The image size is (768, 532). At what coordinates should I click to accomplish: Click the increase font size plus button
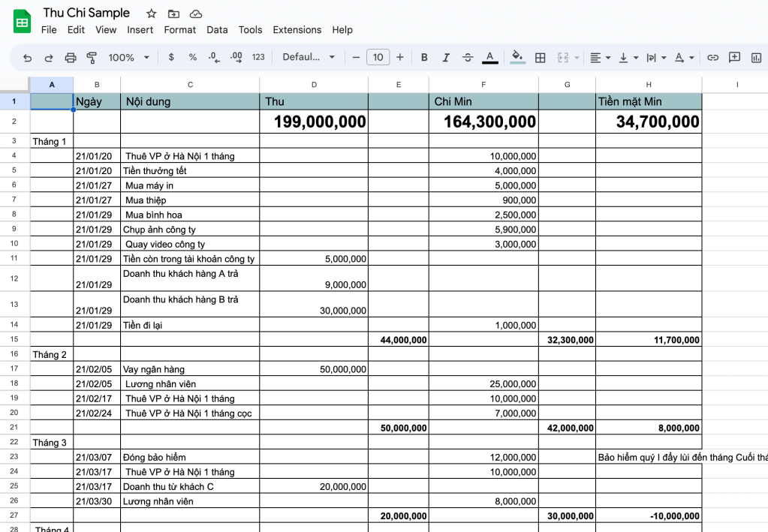point(400,57)
